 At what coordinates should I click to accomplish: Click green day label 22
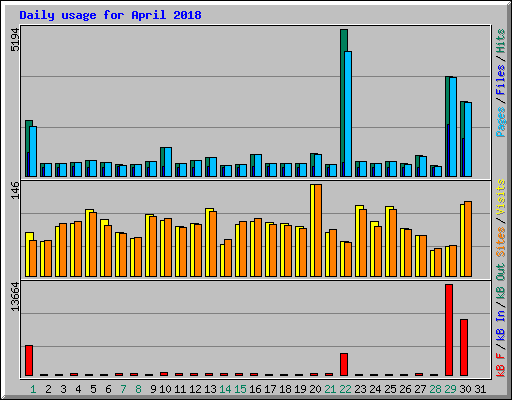[x=345, y=389]
